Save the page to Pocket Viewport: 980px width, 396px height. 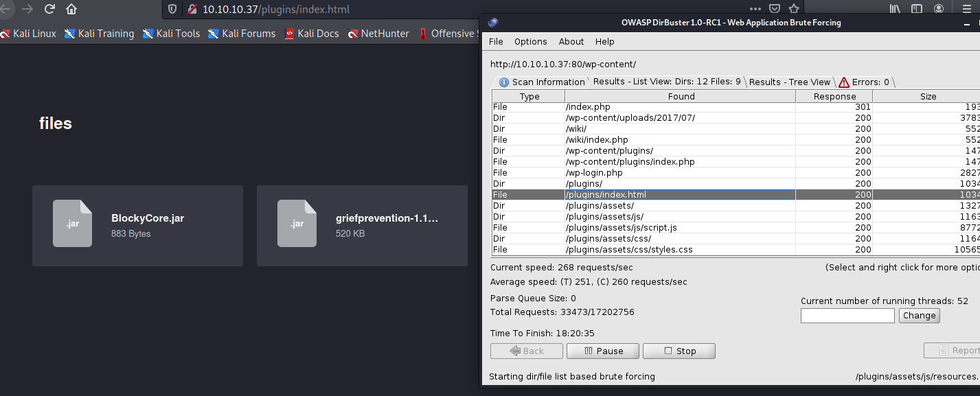(x=774, y=10)
